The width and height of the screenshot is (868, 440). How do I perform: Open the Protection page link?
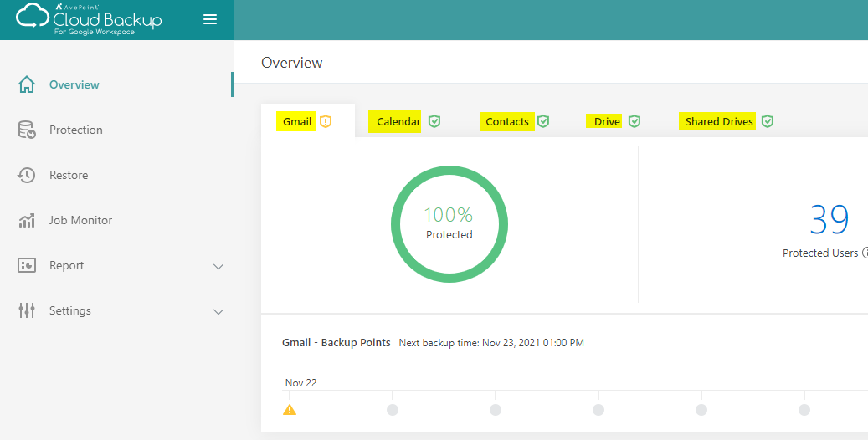(x=76, y=130)
